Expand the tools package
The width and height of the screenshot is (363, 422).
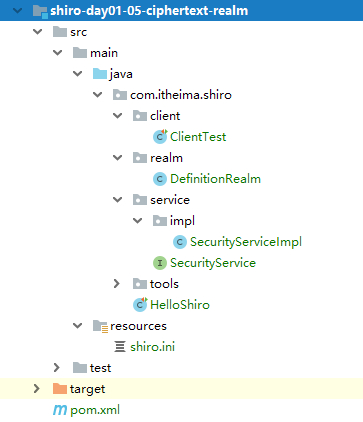tap(117, 284)
